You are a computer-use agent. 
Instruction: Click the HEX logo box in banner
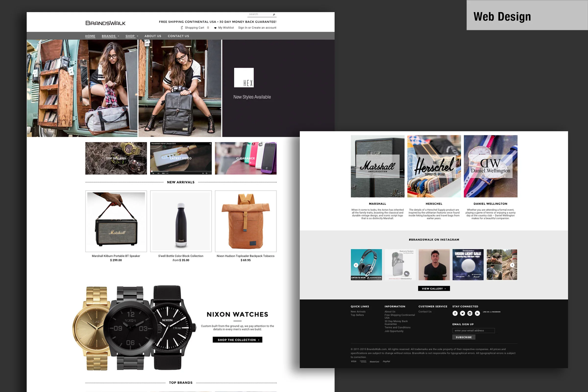[244, 77]
